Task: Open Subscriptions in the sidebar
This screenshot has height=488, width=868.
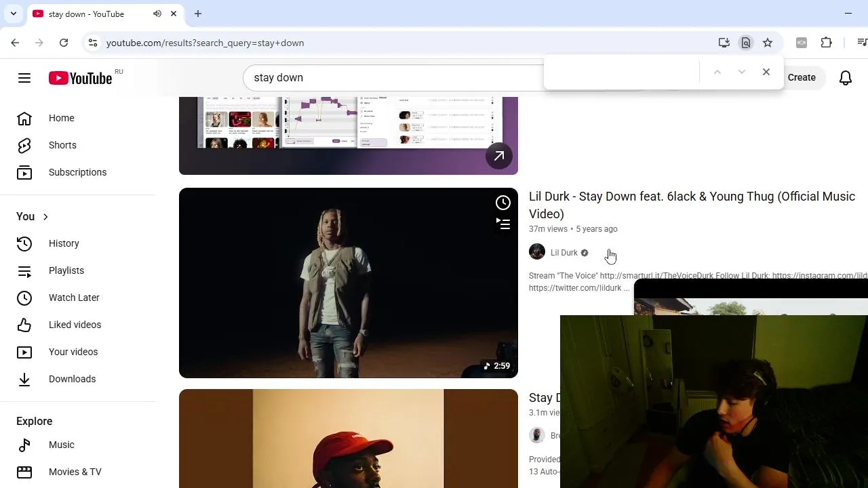Action: pos(77,172)
